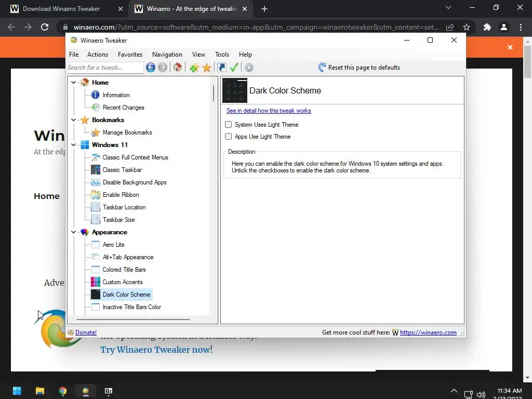Open the View menu
The image size is (532, 399).
click(x=198, y=54)
